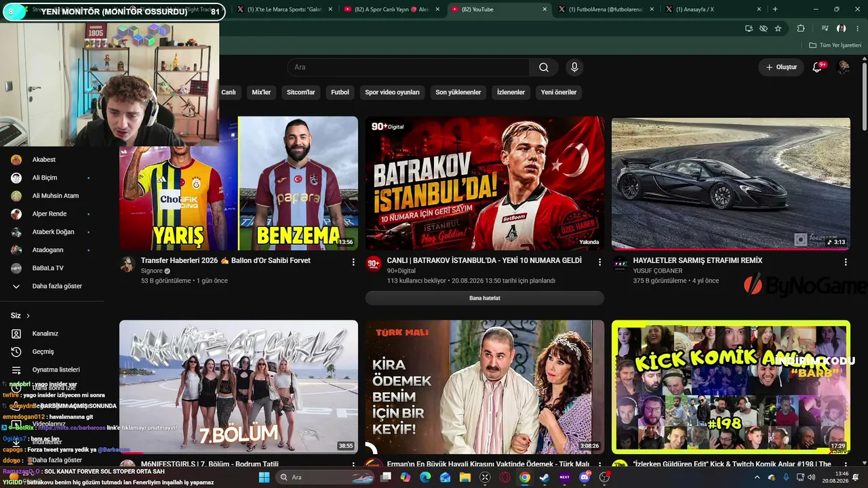Play the Kira Ödemek Benim İçin thumbnail

485,387
